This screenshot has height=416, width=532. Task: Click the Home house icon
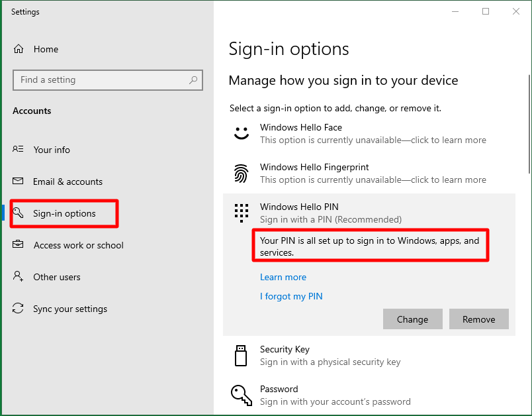[x=19, y=49]
